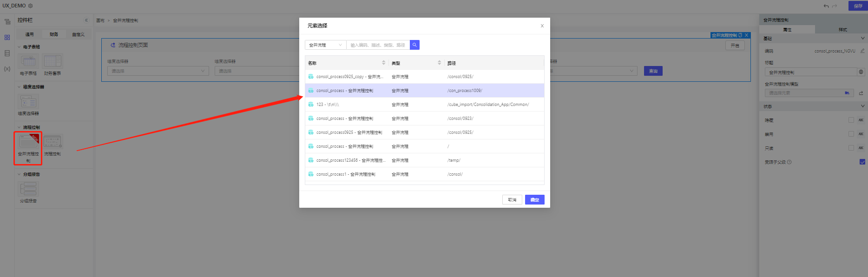Viewport: 868px width, 277px height.
Task: Switch to the 样式 tab
Action: pyautogui.click(x=842, y=30)
